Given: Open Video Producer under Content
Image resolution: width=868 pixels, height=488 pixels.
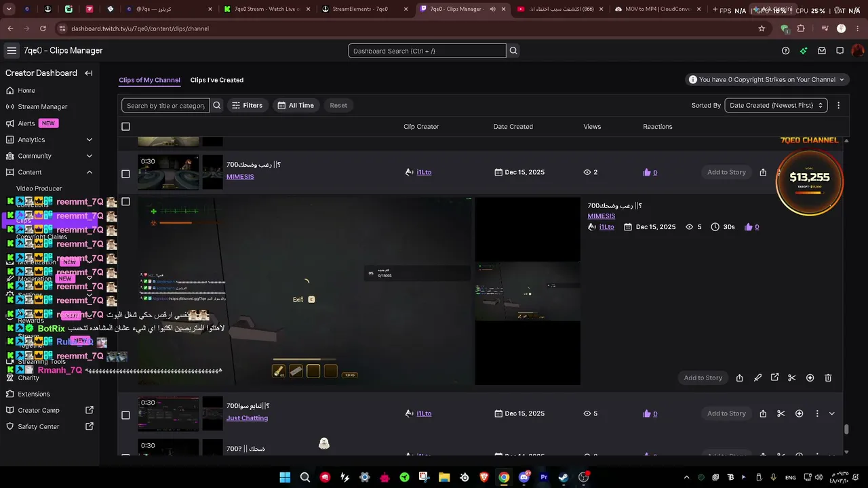Looking at the screenshot, I should (x=39, y=188).
